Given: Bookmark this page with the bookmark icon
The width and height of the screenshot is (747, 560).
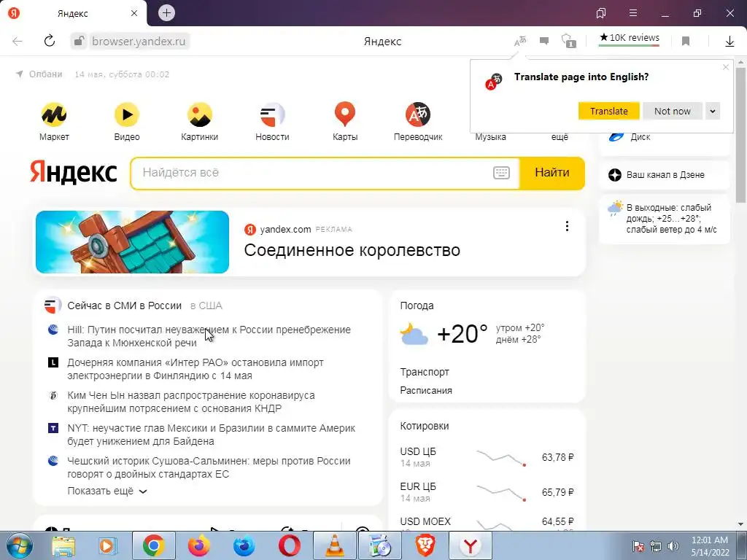Looking at the screenshot, I should coord(686,41).
